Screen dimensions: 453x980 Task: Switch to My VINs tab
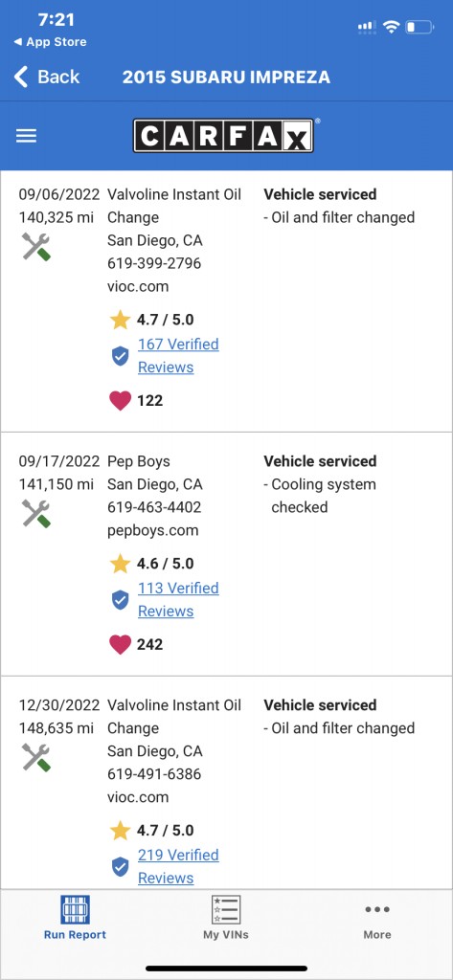click(x=226, y=918)
